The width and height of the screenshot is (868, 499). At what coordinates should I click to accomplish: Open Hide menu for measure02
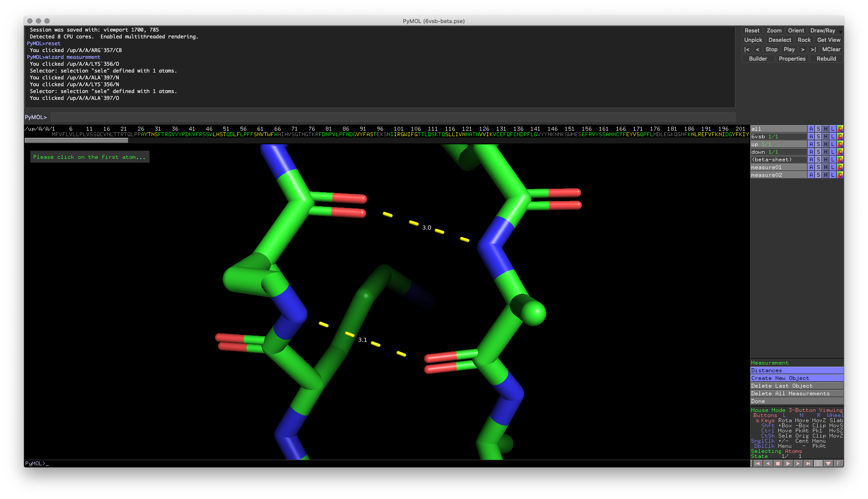tap(825, 175)
